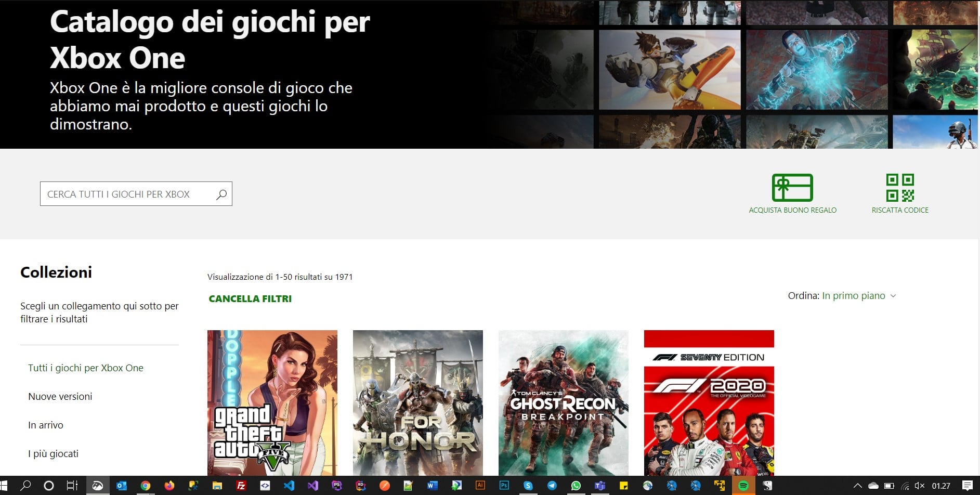The width and height of the screenshot is (980, 495).
Task: Open Postman-like orange app in taskbar
Action: click(385, 486)
